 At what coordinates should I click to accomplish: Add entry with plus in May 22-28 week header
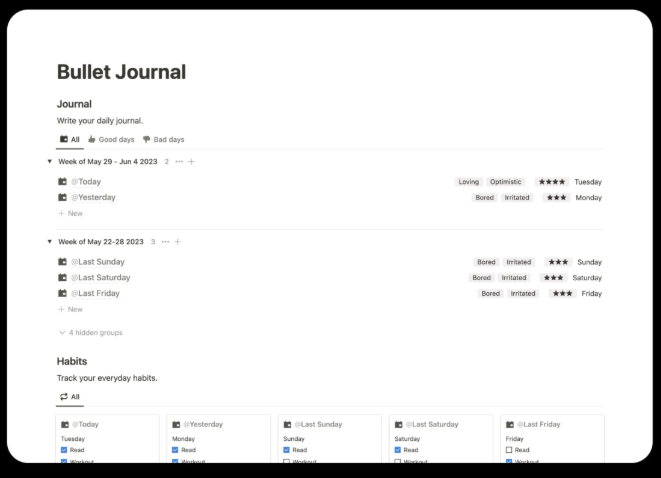pos(177,242)
